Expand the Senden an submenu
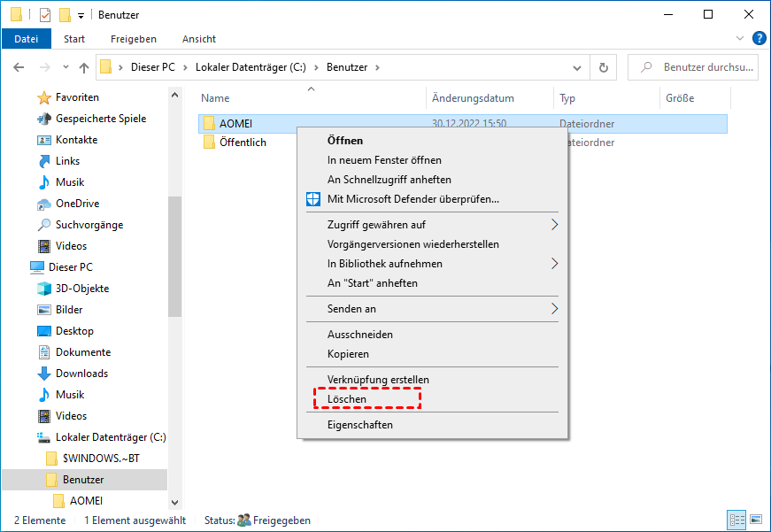Viewport: 771px width, 532px height. coord(555,309)
